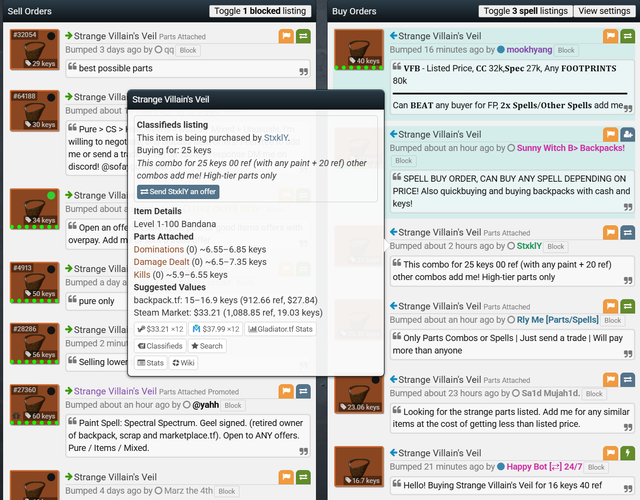640x500 pixels.
Task: Block user qq
Action: pos(188,50)
